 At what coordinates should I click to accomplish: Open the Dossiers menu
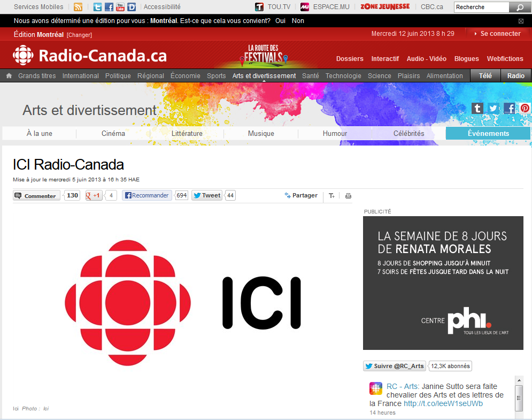click(350, 59)
